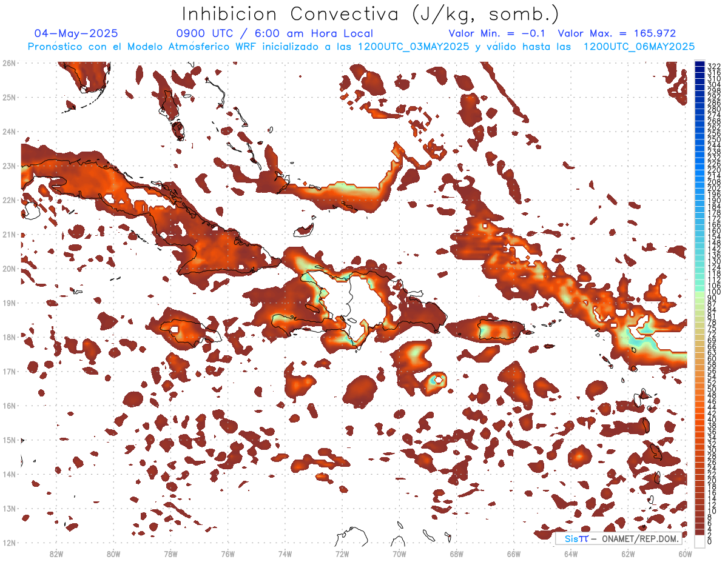The height and width of the screenshot is (562, 728).
Task: Click the 14N latitude label
Action: click(x=8, y=474)
